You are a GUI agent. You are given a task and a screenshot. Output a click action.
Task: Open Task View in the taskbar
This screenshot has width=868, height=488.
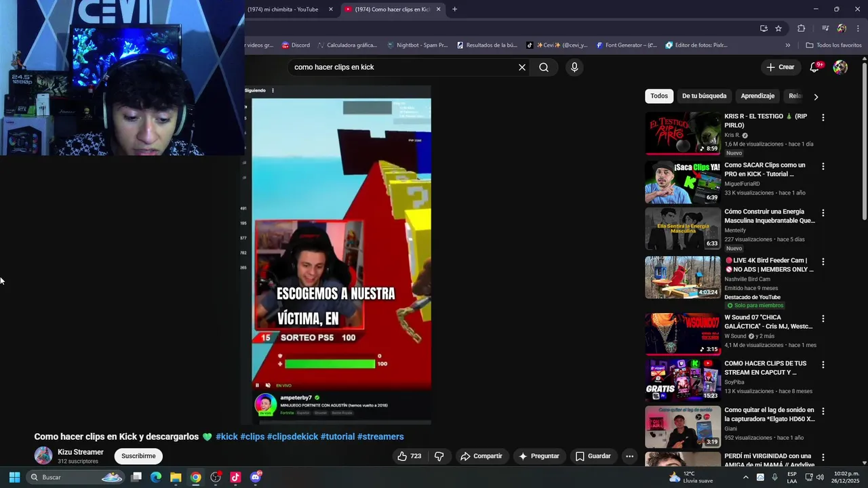(136, 477)
